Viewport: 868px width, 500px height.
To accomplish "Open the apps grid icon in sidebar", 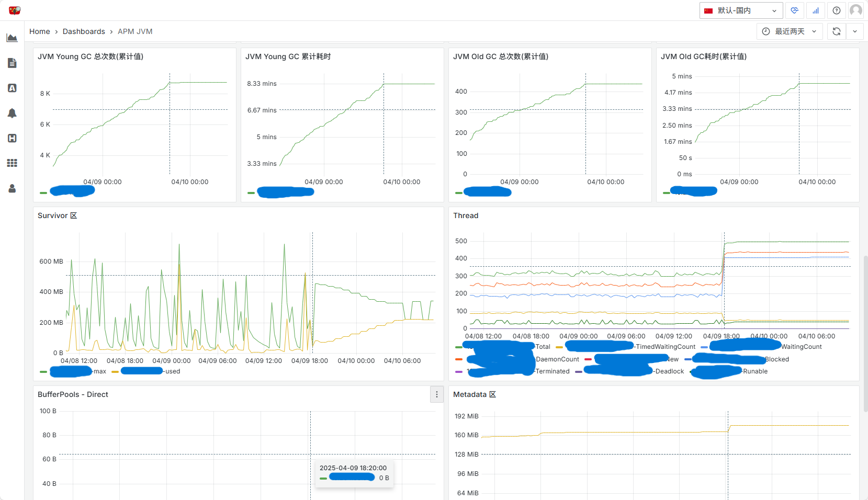I will (13, 163).
